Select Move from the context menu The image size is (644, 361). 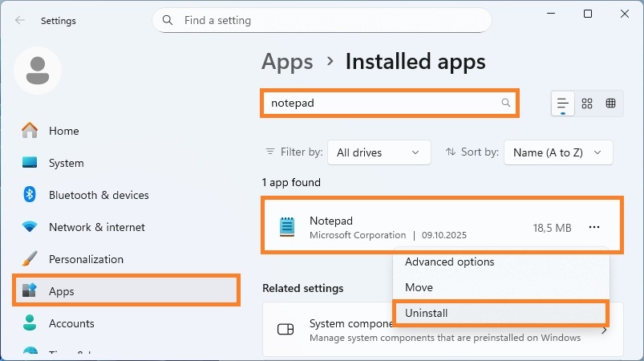pyautogui.click(x=419, y=287)
